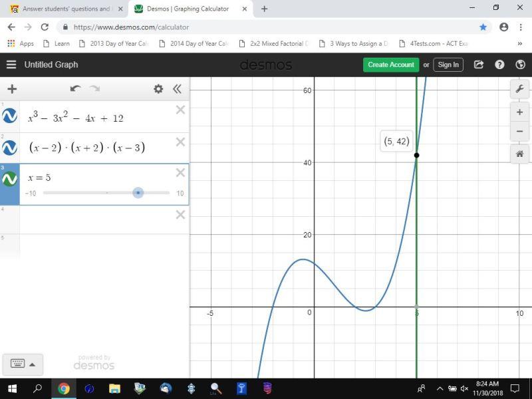Click the redo arrow icon
The height and width of the screenshot is (399, 532).
click(x=95, y=89)
